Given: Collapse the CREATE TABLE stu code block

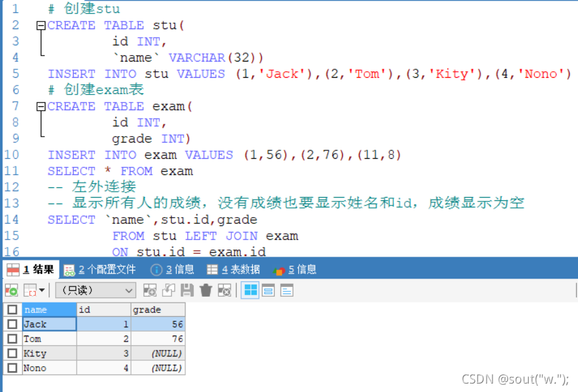Looking at the screenshot, I should tap(41, 25).
